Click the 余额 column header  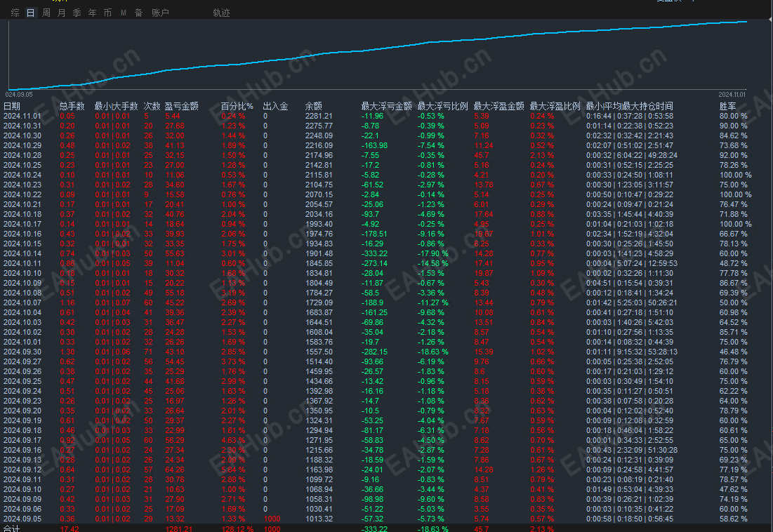(x=314, y=106)
